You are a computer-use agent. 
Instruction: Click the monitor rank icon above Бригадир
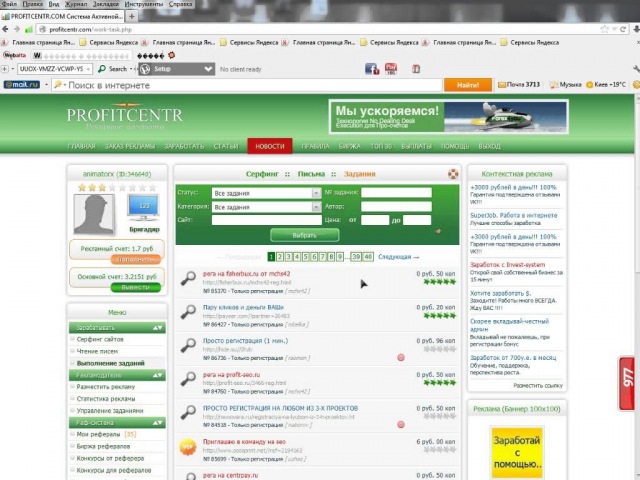pyautogui.click(x=143, y=208)
